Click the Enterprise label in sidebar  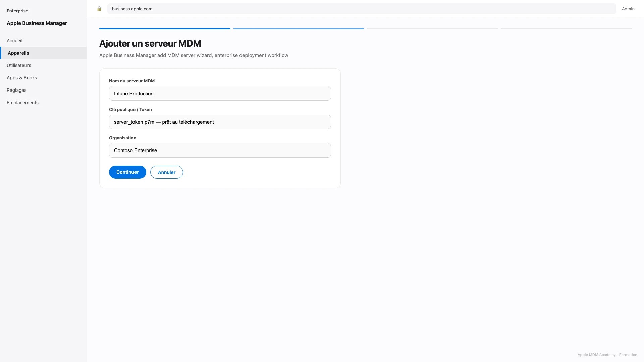[17, 11]
